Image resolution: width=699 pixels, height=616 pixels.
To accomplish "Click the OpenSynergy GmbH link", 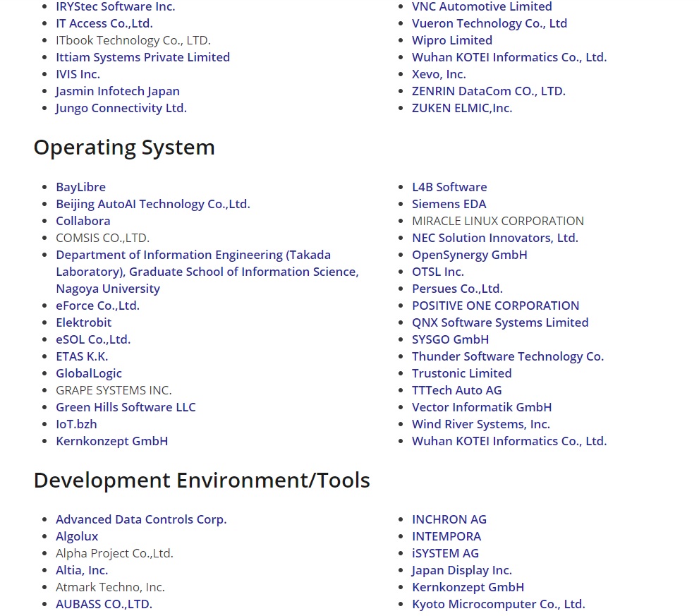I will click(469, 255).
